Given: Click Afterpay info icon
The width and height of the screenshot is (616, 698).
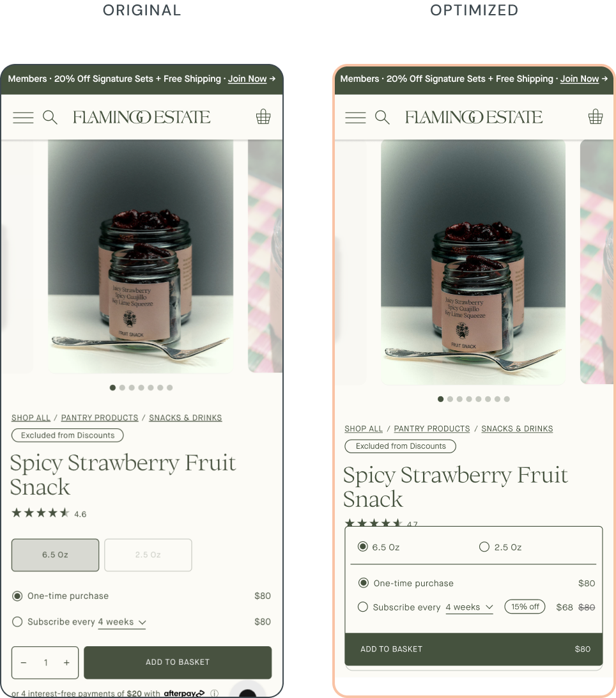Looking at the screenshot, I should 215,693.
